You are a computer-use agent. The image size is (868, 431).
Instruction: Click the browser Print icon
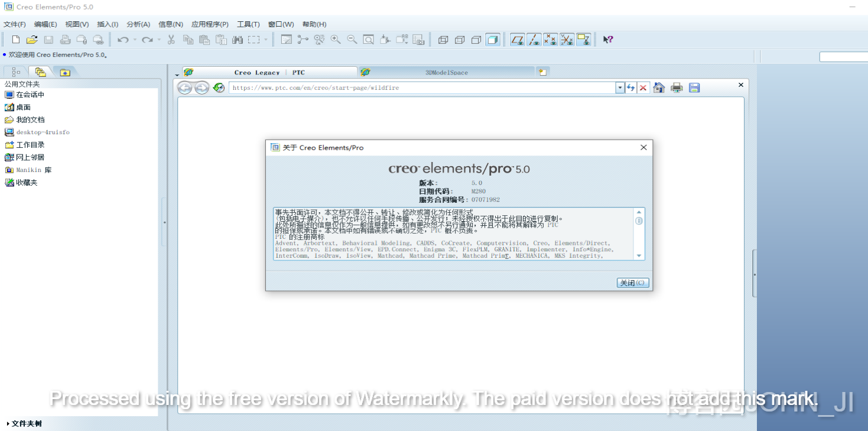pos(677,88)
